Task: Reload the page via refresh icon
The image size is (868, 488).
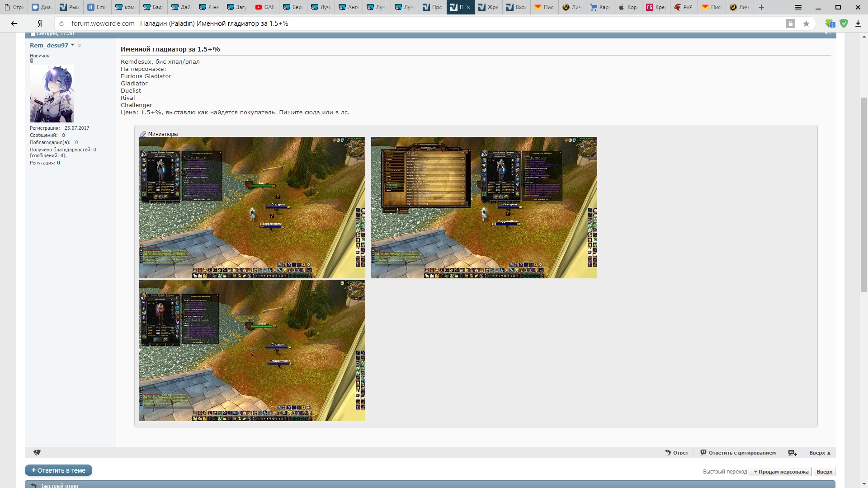Action: pos(61,23)
